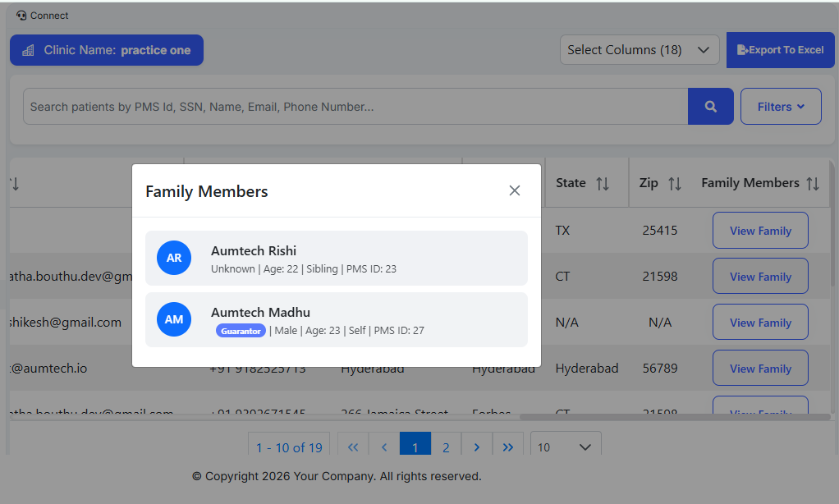The image size is (839, 504).
Task: Close the Family Members dialog
Action: click(515, 190)
